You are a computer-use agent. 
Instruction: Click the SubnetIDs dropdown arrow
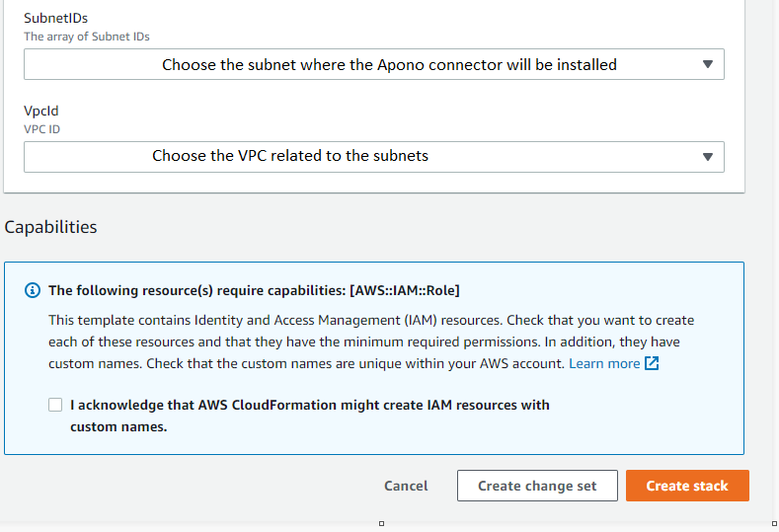point(707,65)
